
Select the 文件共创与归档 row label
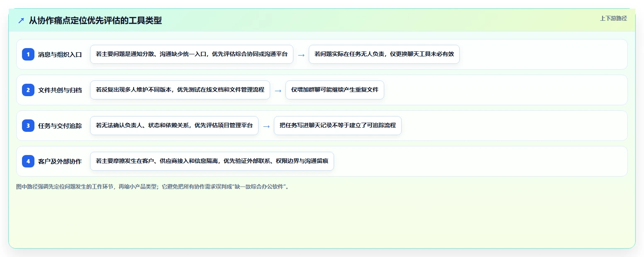pyautogui.click(x=60, y=90)
